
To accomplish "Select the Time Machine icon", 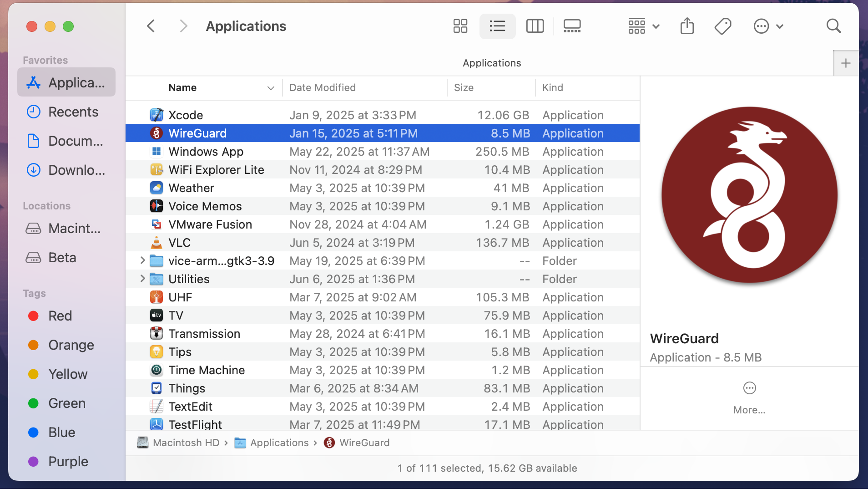I will [x=156, y=370].
